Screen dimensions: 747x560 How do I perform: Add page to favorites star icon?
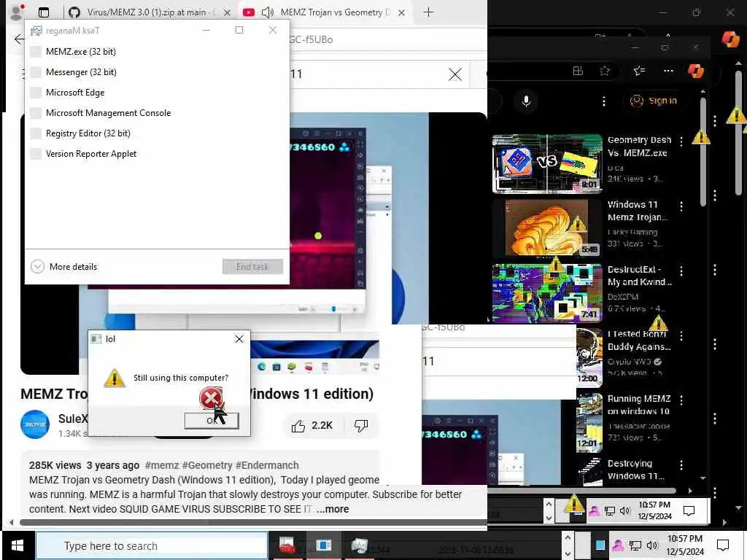[x=605, y=71]
